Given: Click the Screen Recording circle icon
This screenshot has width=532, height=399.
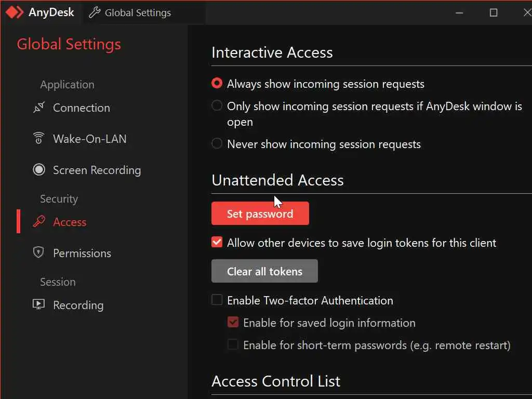Looking at the screenshot, I should tap(39, 170).
